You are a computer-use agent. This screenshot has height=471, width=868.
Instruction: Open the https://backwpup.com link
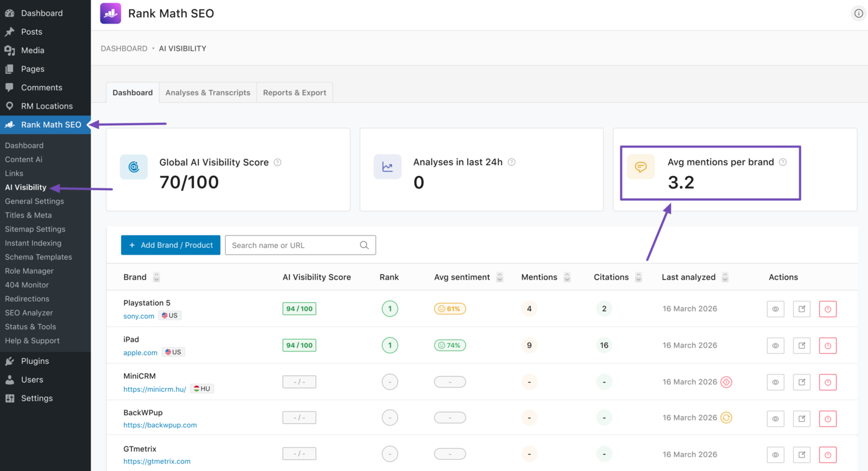click(160, 425)
